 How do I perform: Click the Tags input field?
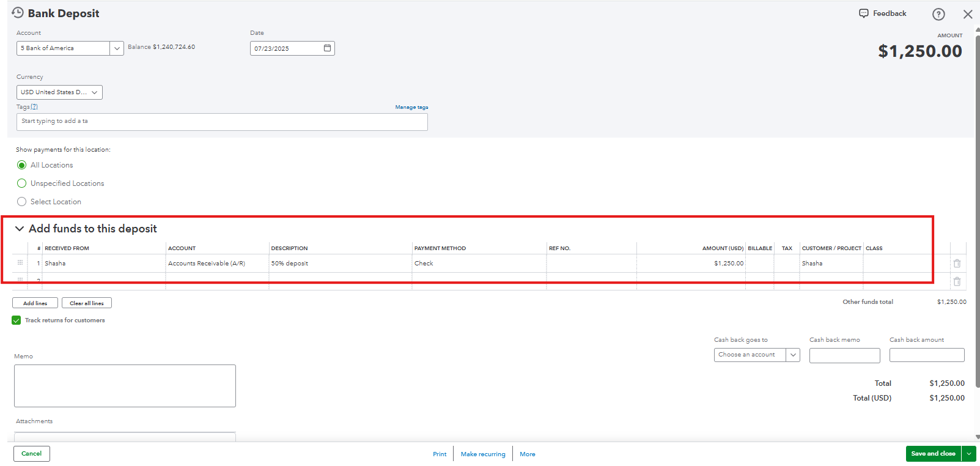tap(222, 122)
